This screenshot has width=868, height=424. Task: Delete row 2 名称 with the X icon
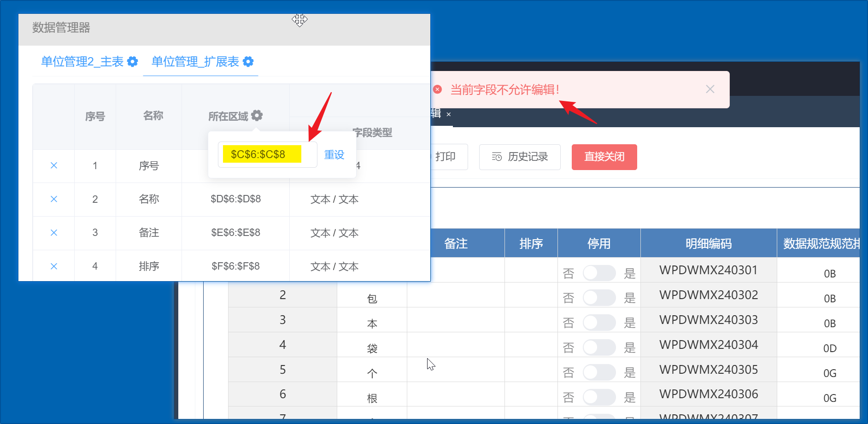tap(54, 199)
